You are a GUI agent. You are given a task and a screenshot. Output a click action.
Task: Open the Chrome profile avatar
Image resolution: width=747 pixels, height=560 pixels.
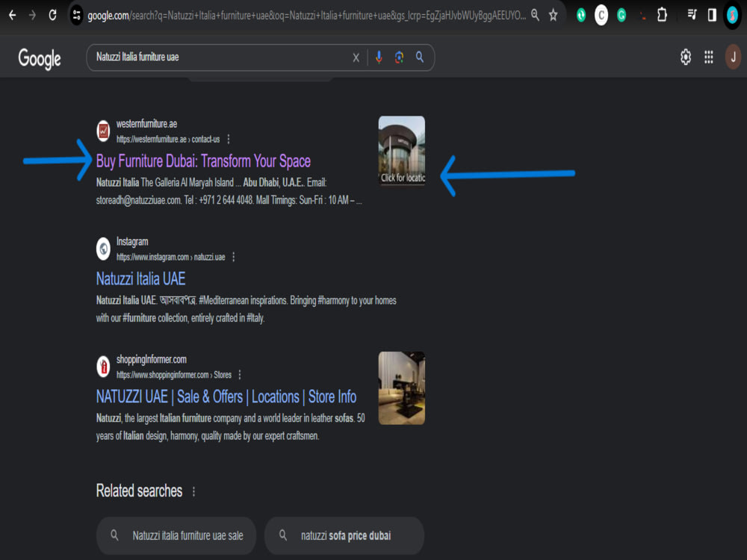tap(732, 15)
